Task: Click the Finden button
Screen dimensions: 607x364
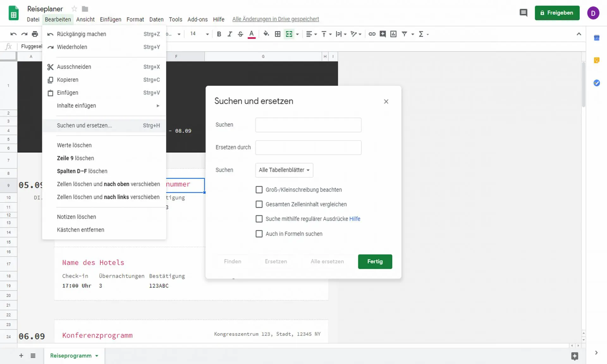Action: [232, 262]
